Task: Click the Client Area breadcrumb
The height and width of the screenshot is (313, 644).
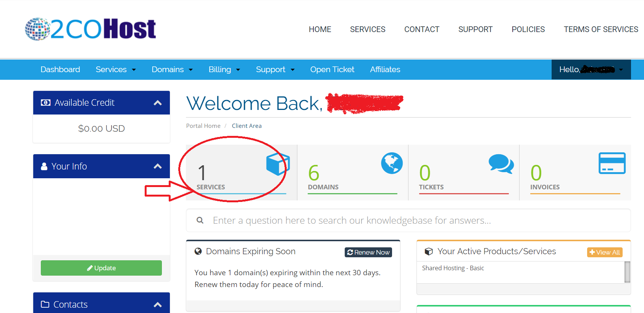Action: pyautogui.click(x=247, y=126)
